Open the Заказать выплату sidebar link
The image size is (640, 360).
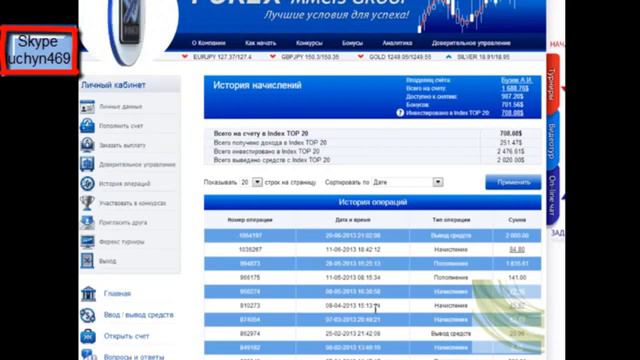pyautogui.click(x=122, y=145)
